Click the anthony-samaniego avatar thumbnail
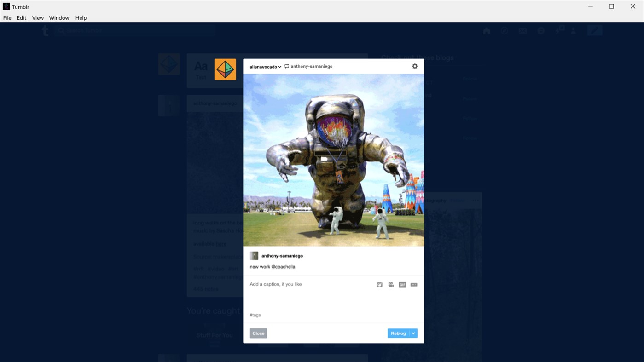 coord(254,255)
